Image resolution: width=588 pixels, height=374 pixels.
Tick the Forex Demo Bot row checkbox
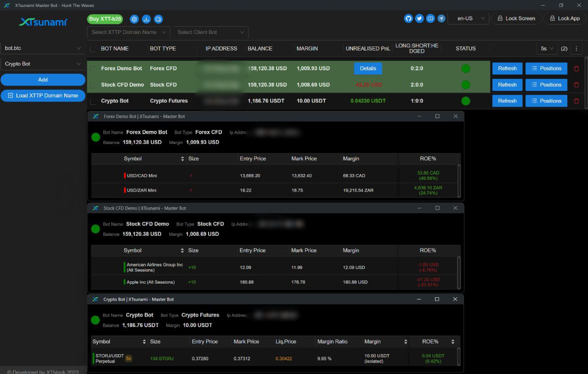point(94,69)
